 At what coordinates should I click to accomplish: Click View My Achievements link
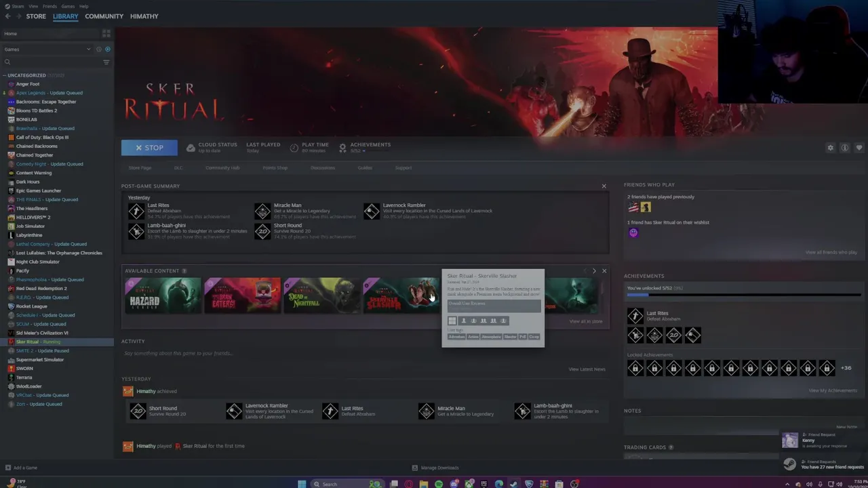(x=833, y=390)
